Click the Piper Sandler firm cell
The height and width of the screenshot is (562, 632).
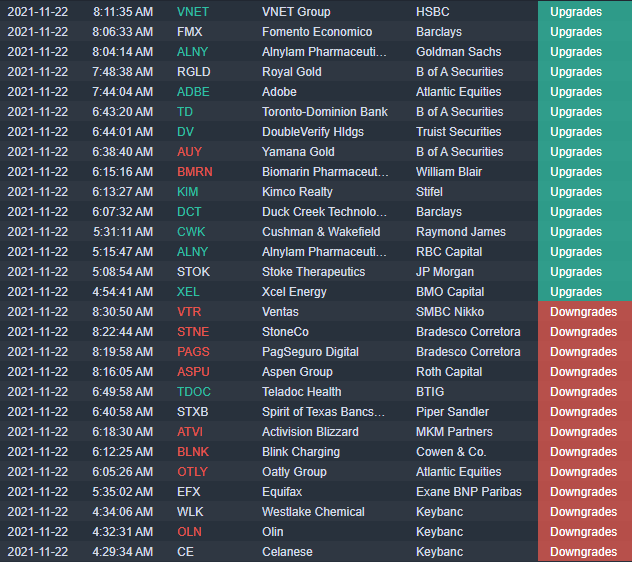(452, 412)
